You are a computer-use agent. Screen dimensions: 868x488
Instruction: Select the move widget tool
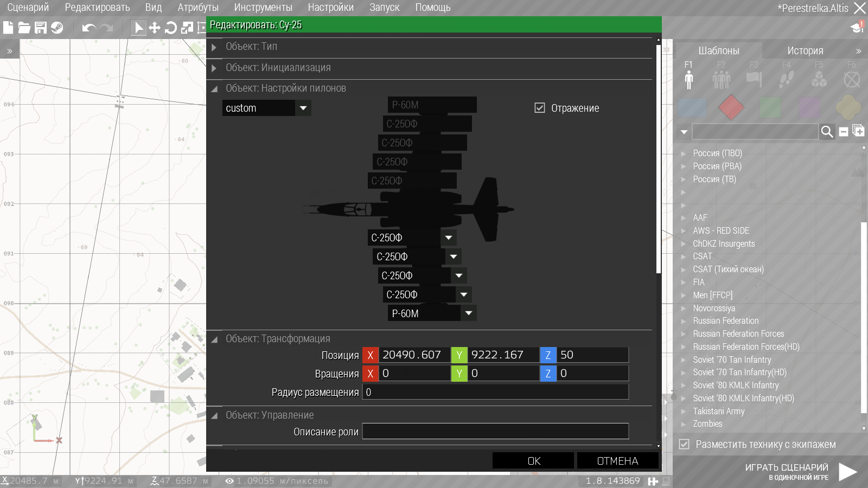pyautogui.click(x=155, y=28)
